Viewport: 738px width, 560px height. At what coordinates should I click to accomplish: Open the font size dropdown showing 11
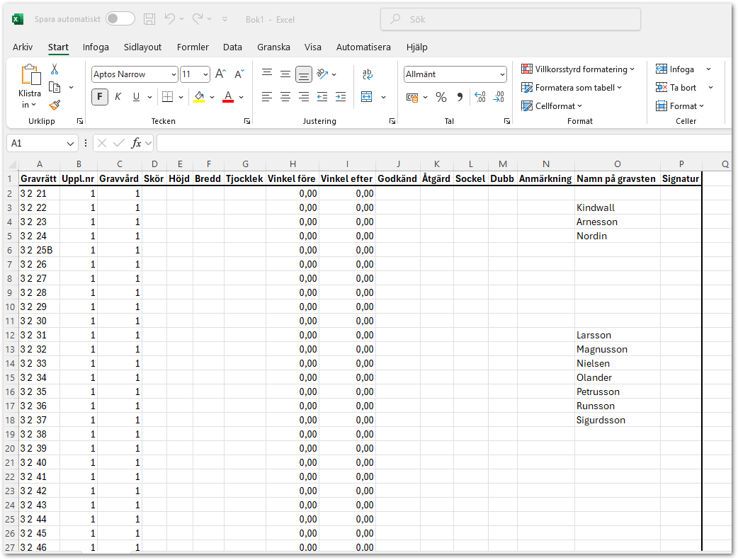point(205,74)
